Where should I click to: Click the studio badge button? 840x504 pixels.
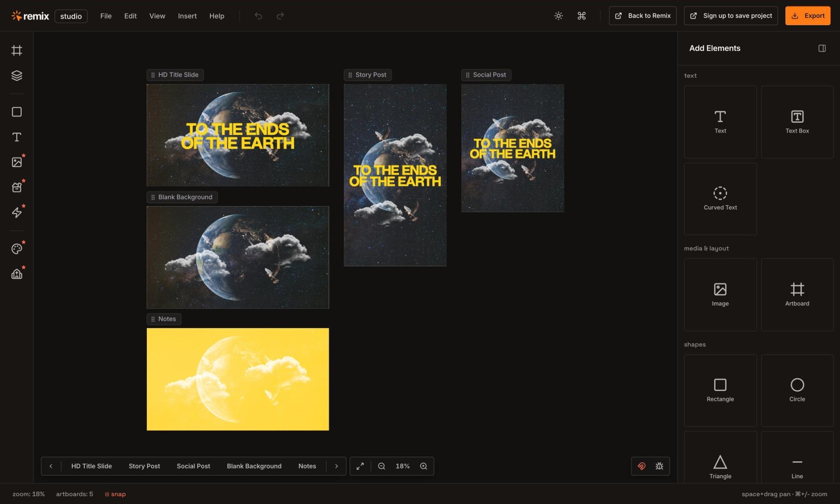[71, 16]
